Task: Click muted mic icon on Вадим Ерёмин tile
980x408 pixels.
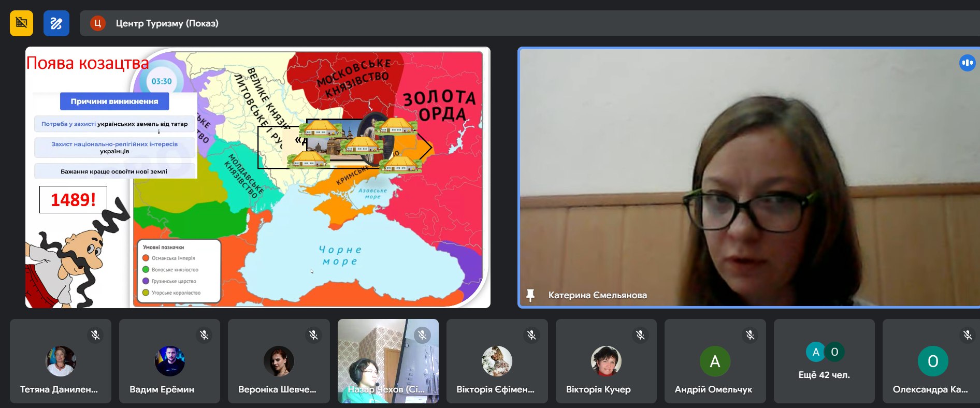Action: (x=205, y=335)
